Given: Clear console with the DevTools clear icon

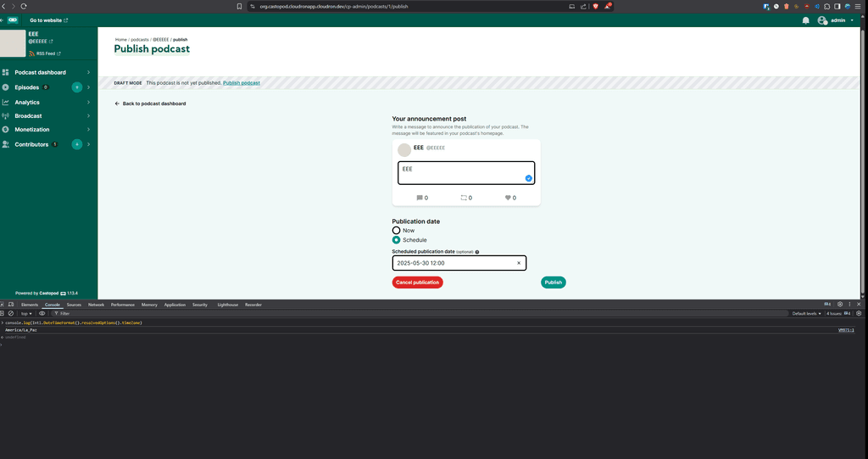Looking at the screenshot, I should pos(10,313).
